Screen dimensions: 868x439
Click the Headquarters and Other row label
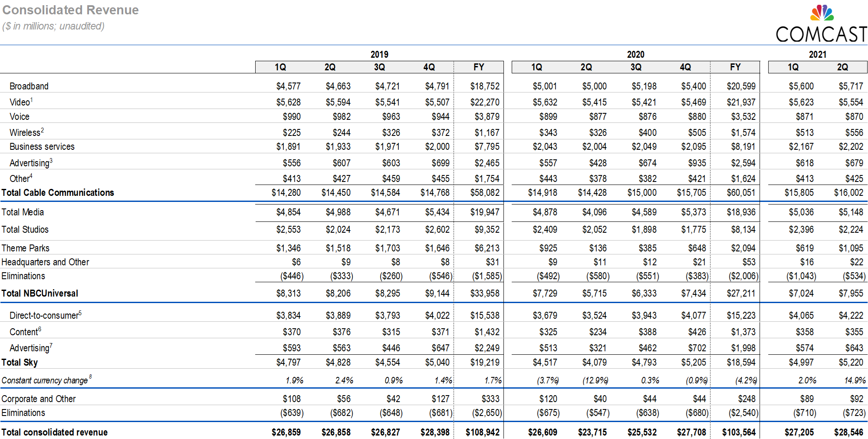point(45,262)
